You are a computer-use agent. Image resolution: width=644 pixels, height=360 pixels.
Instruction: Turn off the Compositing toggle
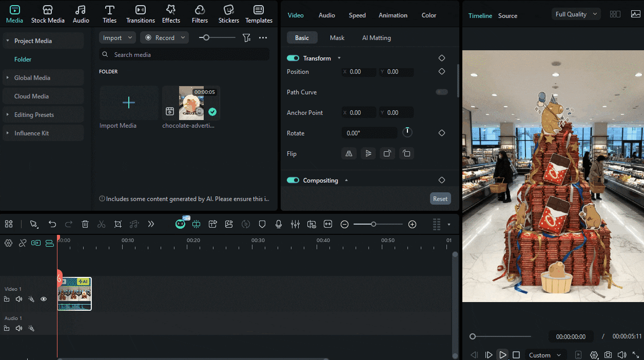point(293,180)
